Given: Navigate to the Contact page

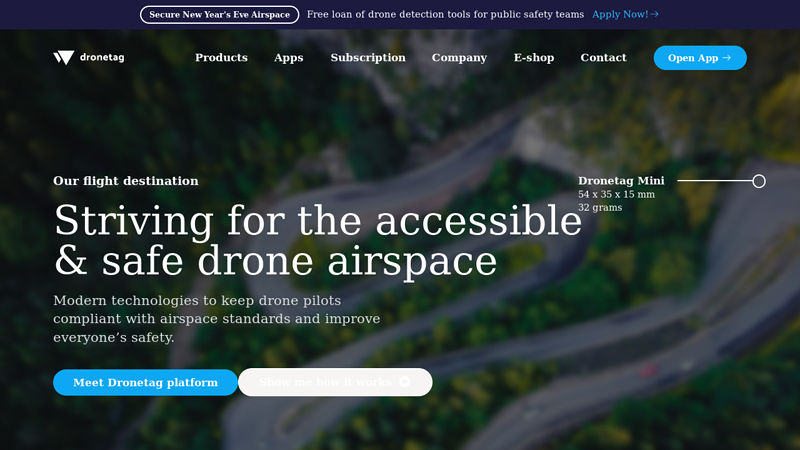Looking at the screenshot, I should [x=603, y=58].
